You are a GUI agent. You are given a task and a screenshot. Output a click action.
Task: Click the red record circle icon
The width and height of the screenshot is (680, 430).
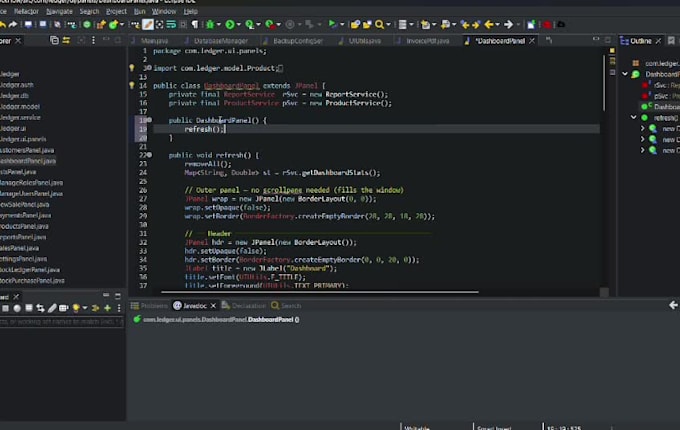[547, 25]
